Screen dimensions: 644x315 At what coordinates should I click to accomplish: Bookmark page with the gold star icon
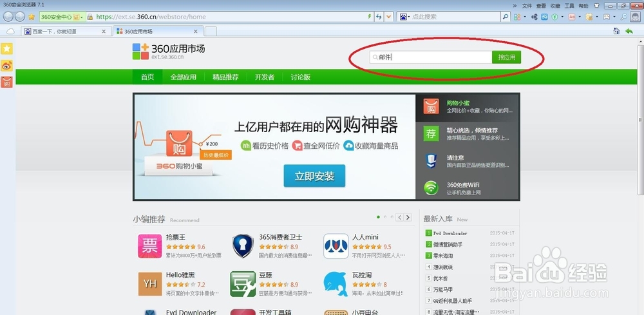point(32,17)
